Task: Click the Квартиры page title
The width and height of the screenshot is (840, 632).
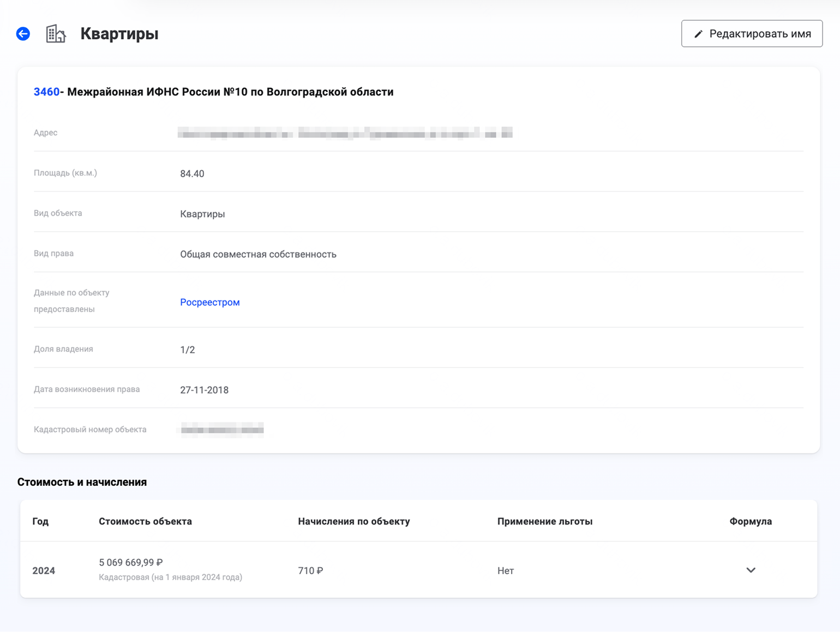Action: 119,34
